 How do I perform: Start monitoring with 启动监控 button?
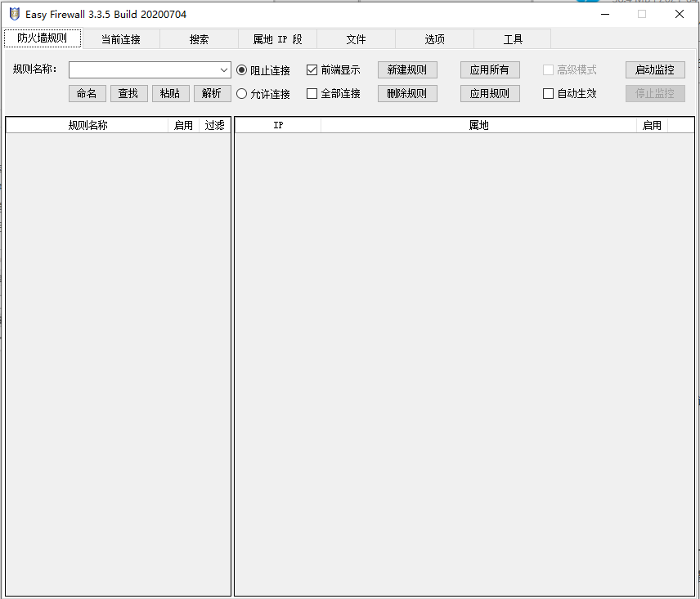[655, 70]
